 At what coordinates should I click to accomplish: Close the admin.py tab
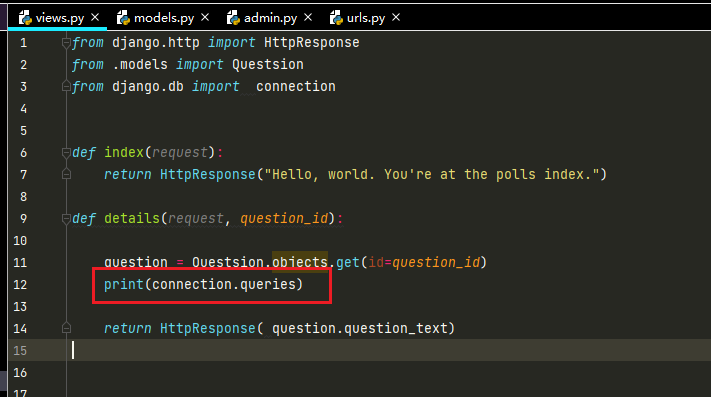308,17
